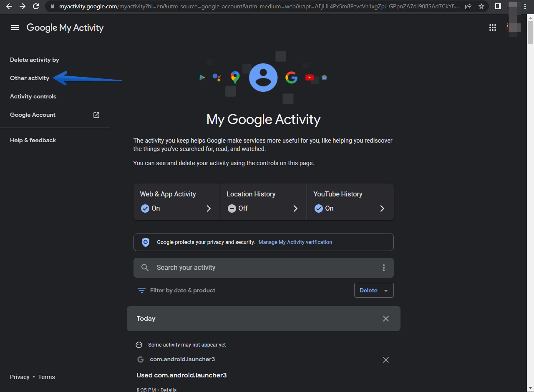Open Web & App Activity settings
This screenshot has width=534, height=392.
pos(176,202)
